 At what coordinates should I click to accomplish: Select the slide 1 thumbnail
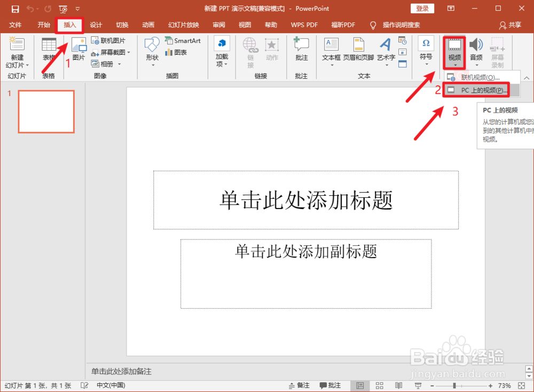tap(46, 111)
